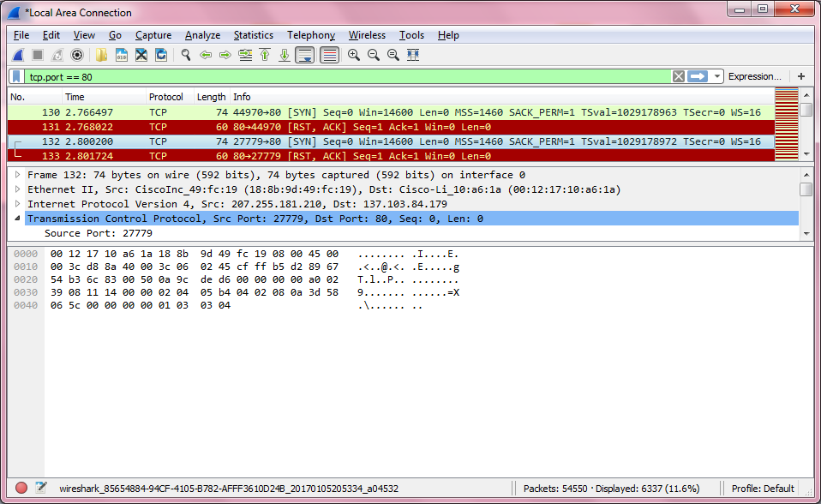This screenshot has height=504, width=821.
Task: Go back to previous packet
Action: (x=206, y=55)
